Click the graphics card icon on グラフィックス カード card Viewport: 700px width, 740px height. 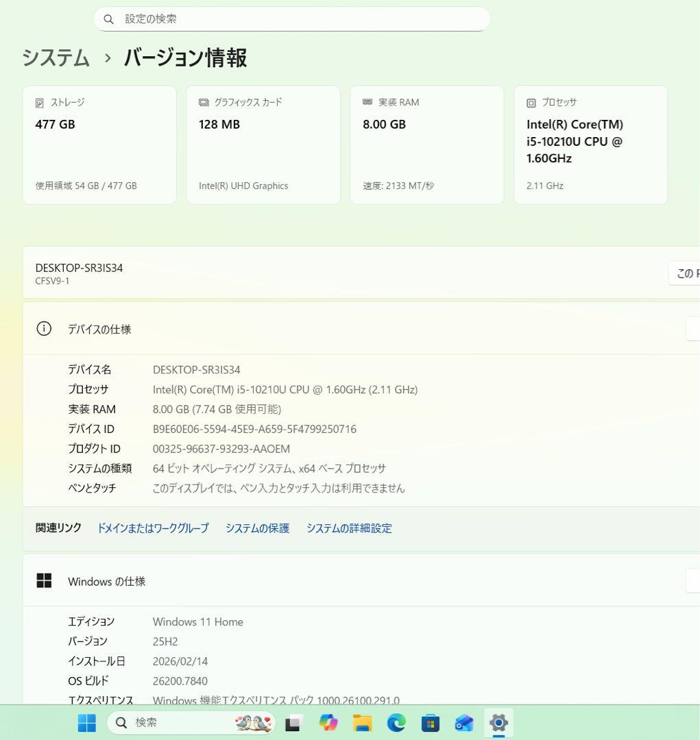click(x=203, y=103)
